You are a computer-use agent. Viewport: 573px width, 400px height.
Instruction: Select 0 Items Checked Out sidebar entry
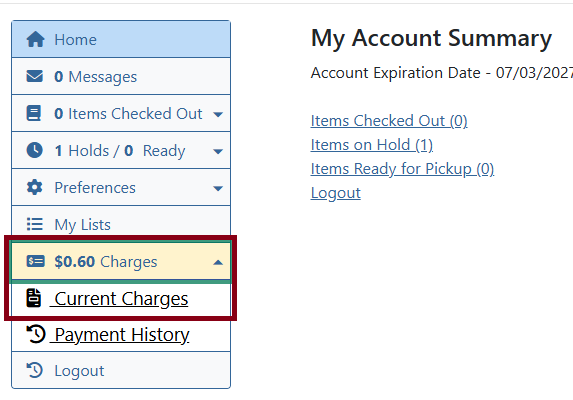(121, 113)
